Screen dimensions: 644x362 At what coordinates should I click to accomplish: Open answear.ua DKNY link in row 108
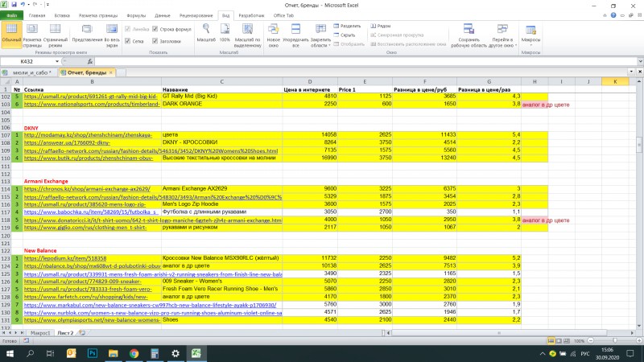coord(67,143)
